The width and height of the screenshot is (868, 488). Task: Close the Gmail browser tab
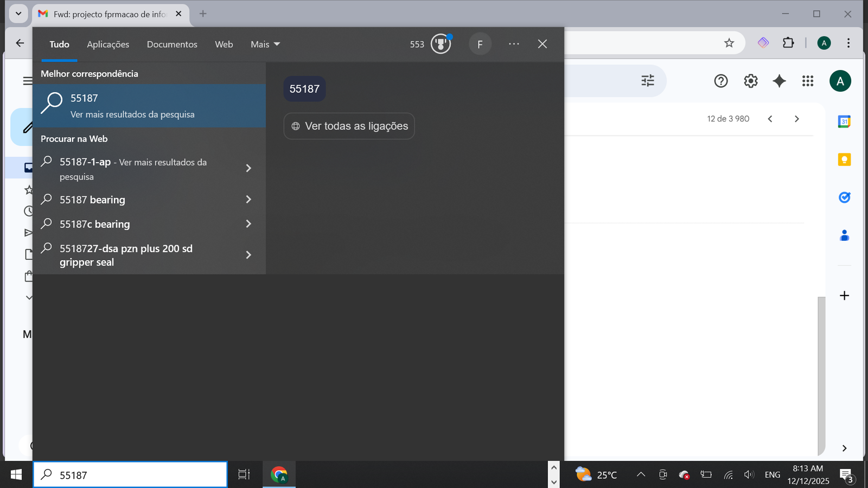pos(178,14)
